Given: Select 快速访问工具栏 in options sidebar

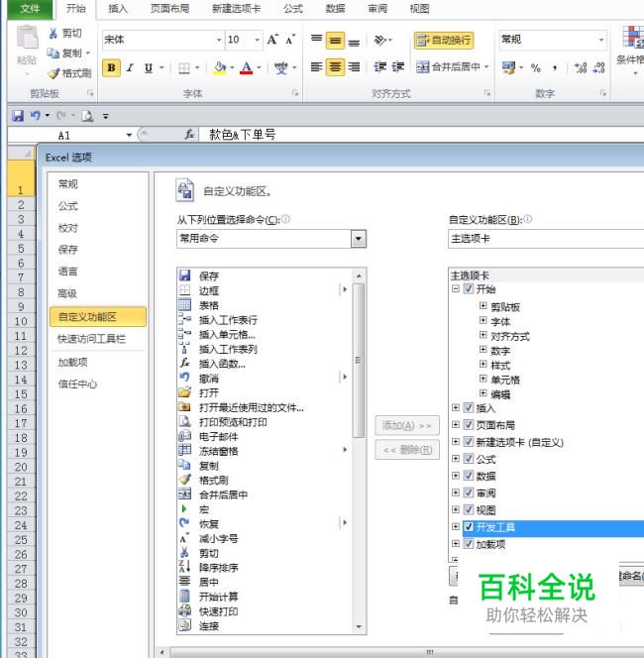Looking at the screenshot, I should 91,339.
